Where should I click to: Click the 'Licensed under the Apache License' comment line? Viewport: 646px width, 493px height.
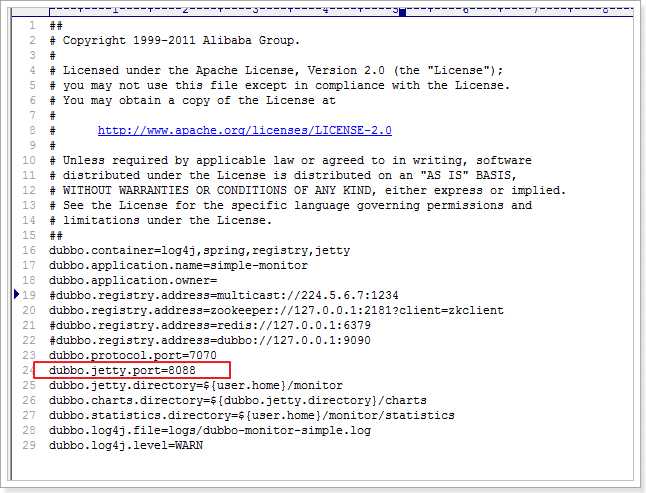pyautogui.click(x=276, y=70)
